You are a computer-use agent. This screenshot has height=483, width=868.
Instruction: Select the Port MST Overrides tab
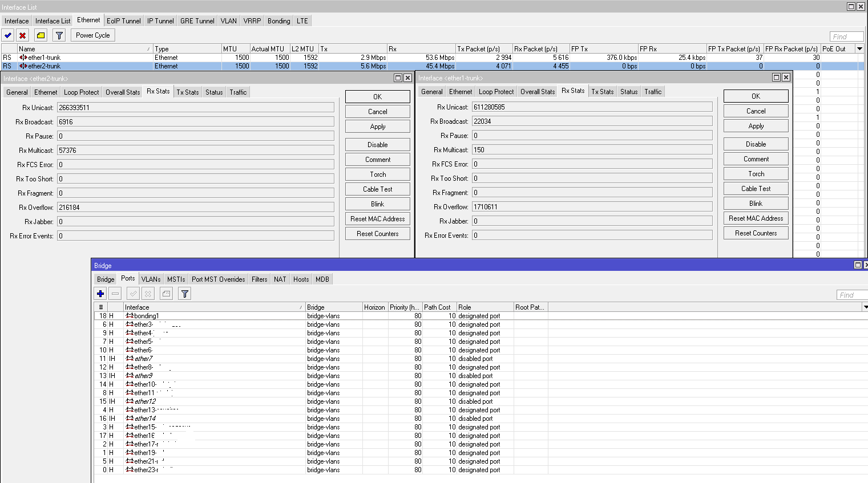click(219, 279)
